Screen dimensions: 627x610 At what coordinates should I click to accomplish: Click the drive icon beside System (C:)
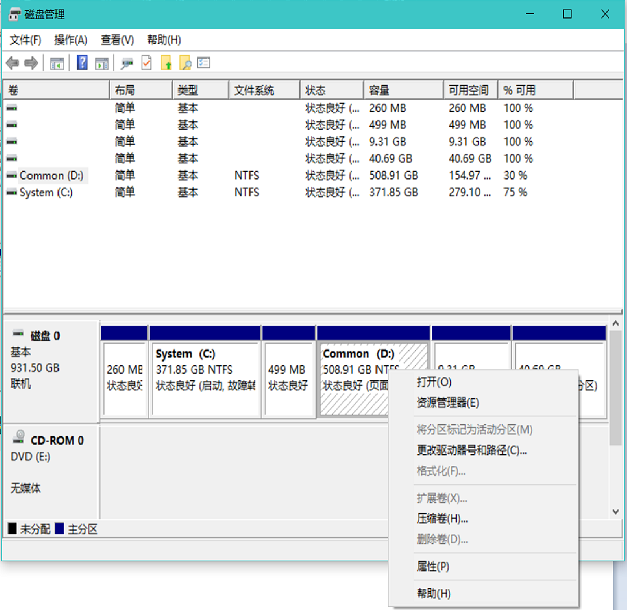(12, 192)
